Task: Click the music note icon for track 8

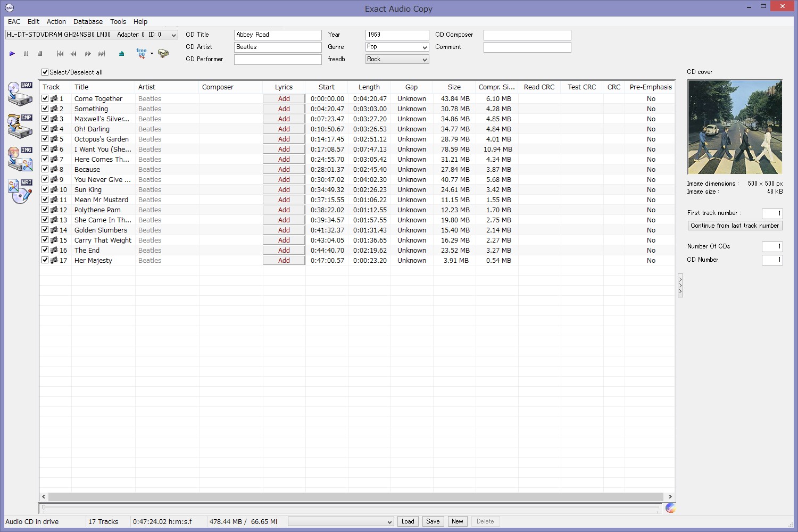Action: pos(54,169)
